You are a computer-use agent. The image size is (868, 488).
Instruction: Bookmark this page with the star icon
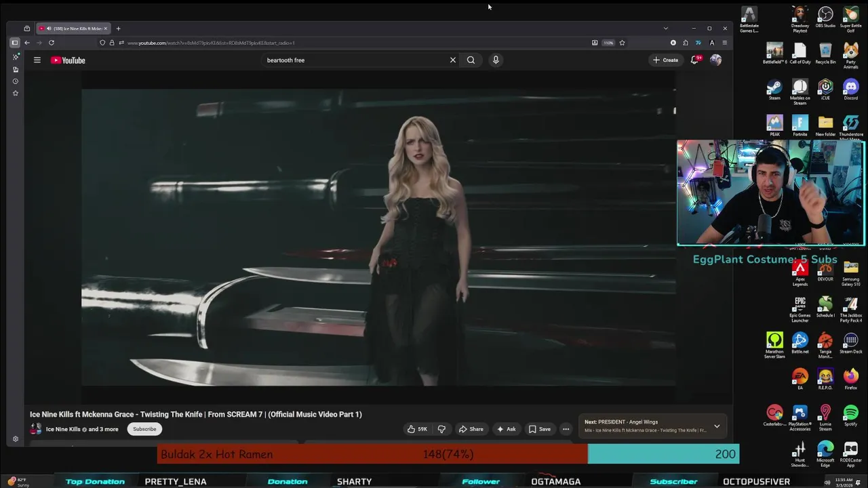(x=622, y=43)
